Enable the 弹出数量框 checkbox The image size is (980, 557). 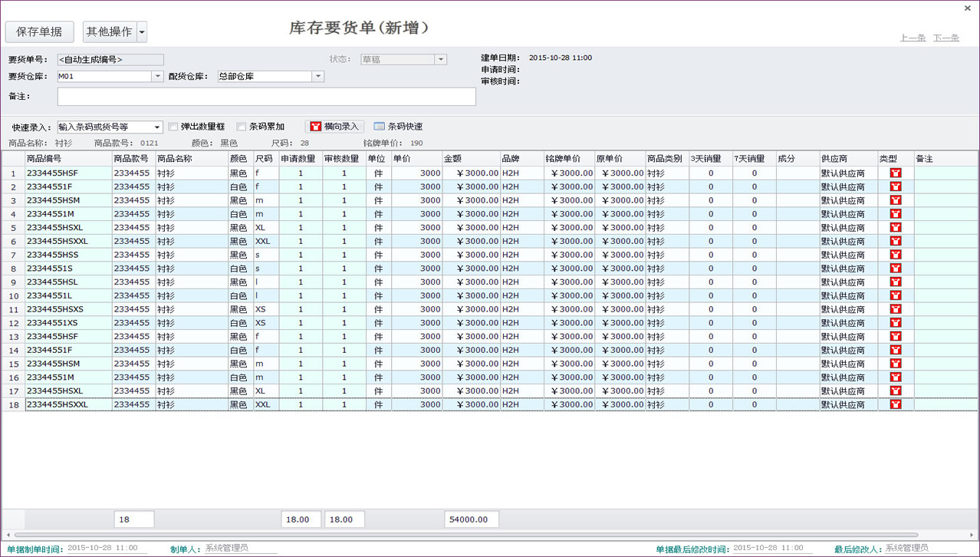coord(173,127)
